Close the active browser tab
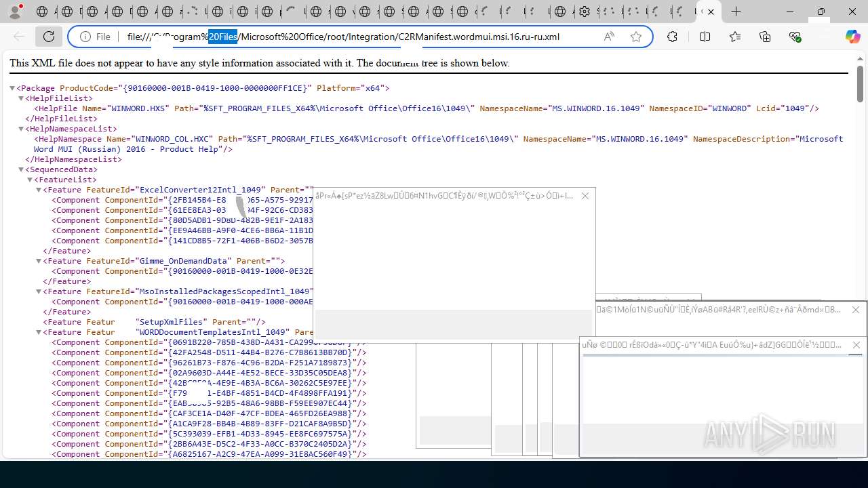 [x=711, y=12]
